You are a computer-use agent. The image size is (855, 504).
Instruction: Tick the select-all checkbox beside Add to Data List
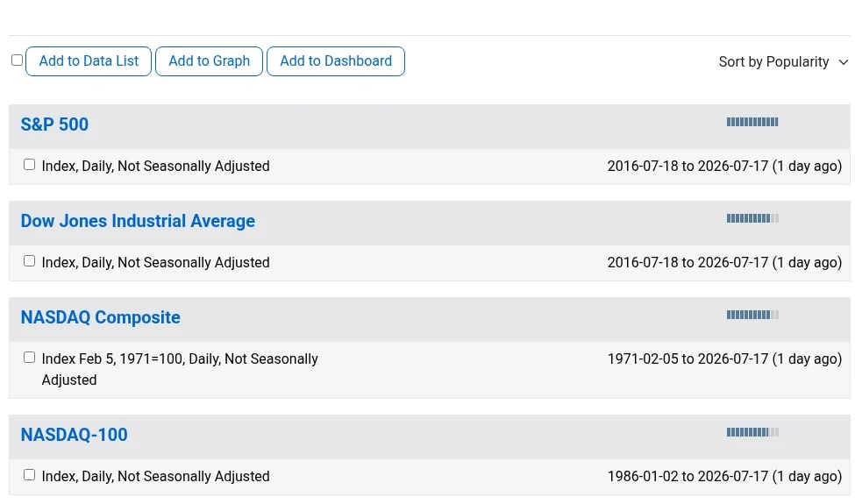pos(17,60)
